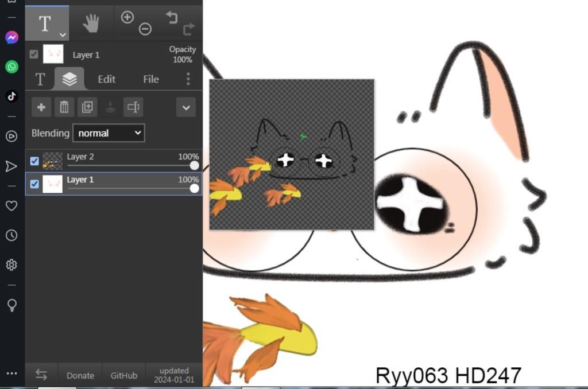
Task: Click the Opacity 100% label
Action: pos(182,55)
